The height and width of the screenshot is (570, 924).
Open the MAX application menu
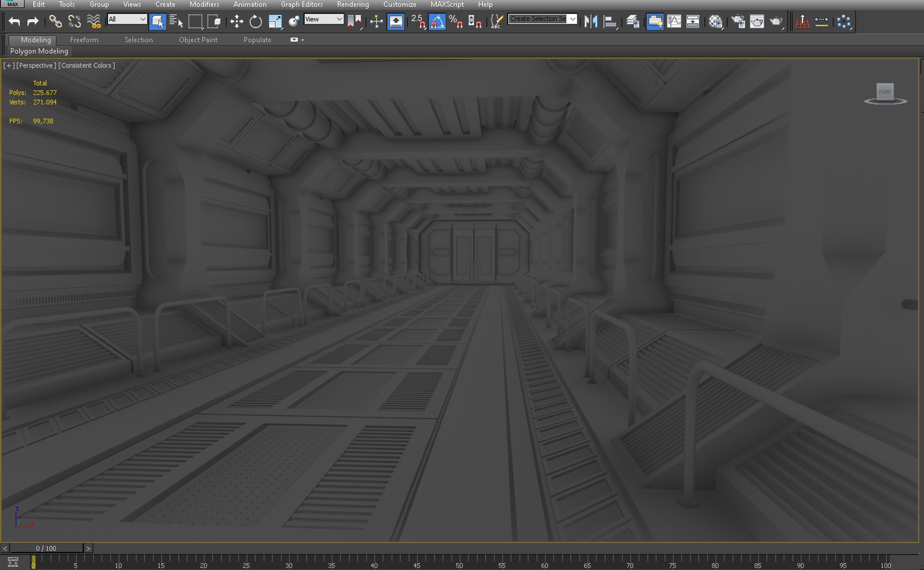(13, 4)
